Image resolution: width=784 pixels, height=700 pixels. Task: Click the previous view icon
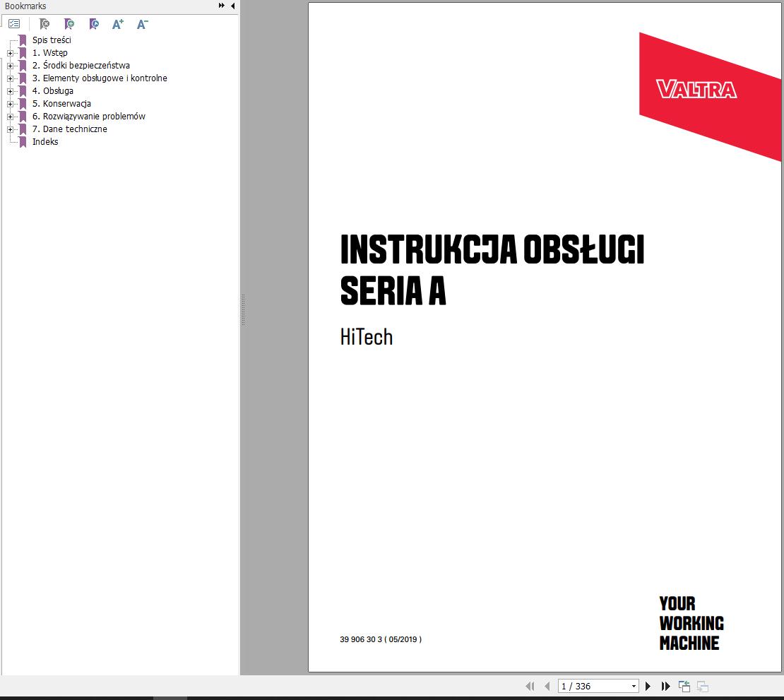[x=684, y=686]
